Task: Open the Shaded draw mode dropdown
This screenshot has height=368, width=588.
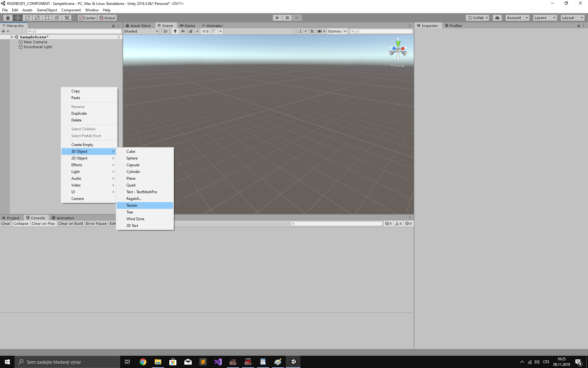Action: point(141,31)
